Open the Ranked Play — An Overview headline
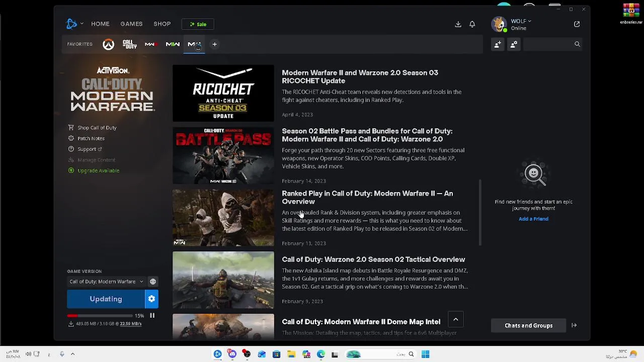 367,197
